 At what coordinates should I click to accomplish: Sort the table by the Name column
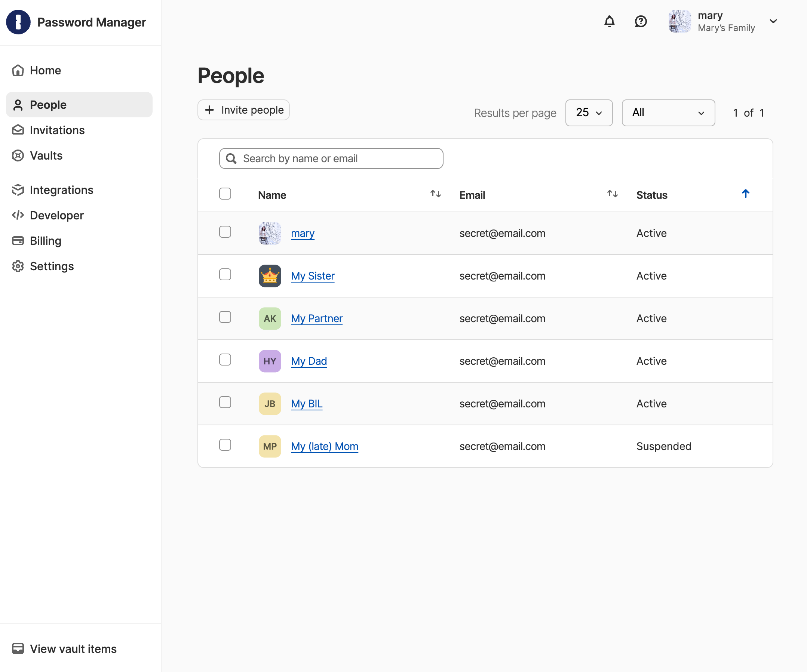[435, 194]
